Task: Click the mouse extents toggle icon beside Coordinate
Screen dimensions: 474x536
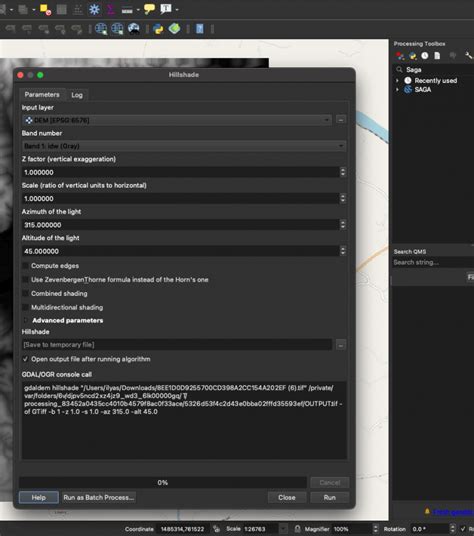Action: [216, 529]
